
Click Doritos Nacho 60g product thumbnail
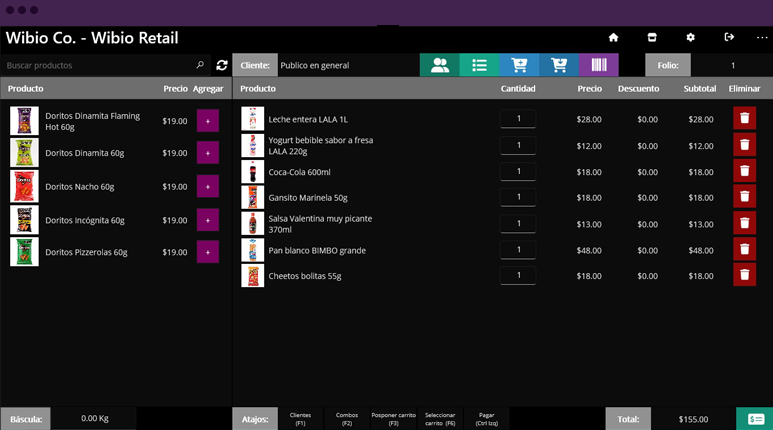(24, 186)
